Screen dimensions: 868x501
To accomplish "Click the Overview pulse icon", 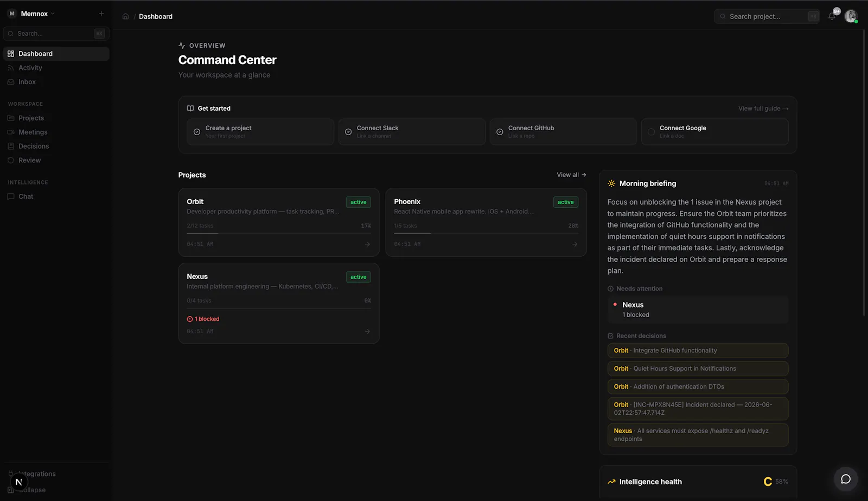I will (182, 46).
